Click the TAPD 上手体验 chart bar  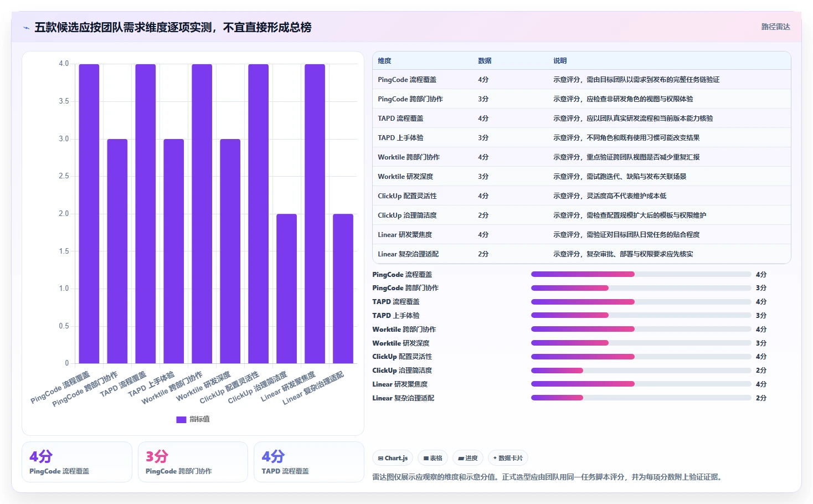pos(174,251)
